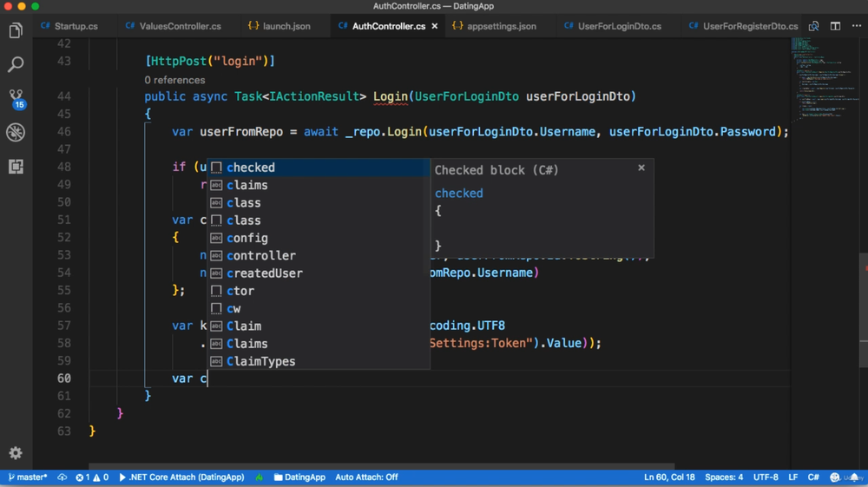
Task: Click 'userFromRepo' variable on line 46
Action: [x=241, y=132]
